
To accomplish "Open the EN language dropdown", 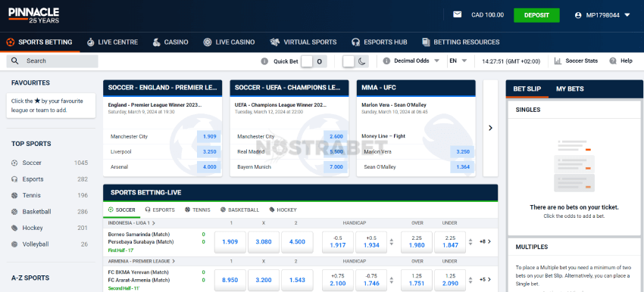I will [458, 61].
